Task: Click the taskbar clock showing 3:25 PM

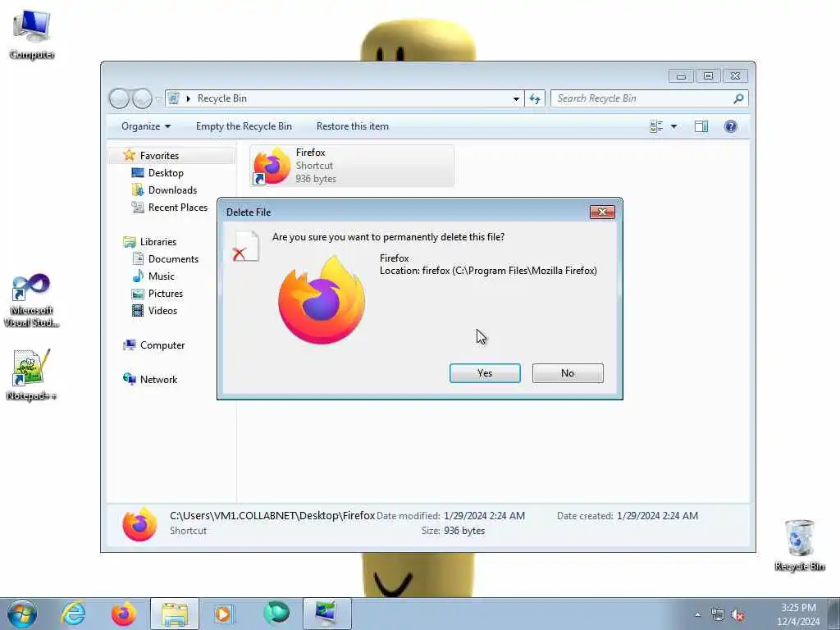Action: (x=798, y=614)
